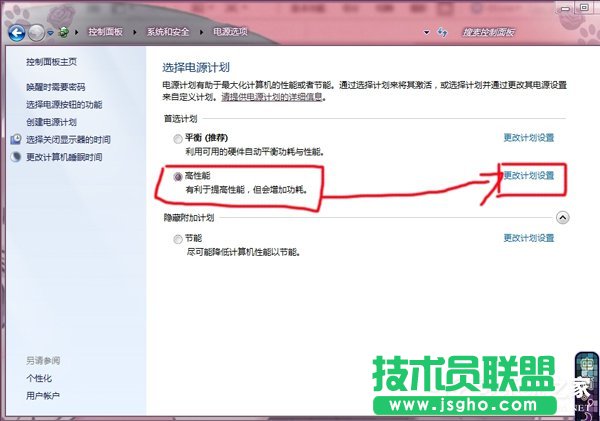Screen dimensions: 600x421
Task: Open the recent pages dropdown arrow
Action: point(50,33)
